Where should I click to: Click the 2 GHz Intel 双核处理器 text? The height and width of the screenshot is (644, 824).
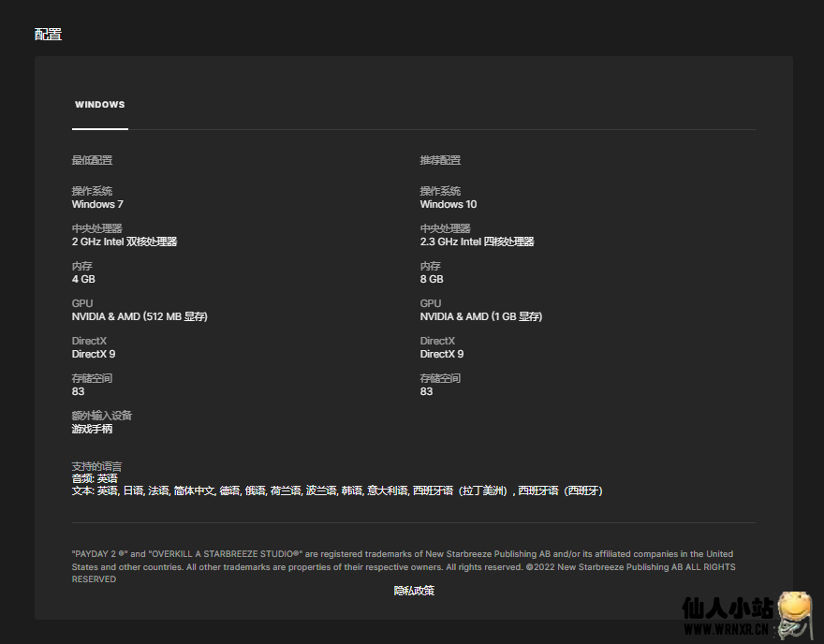coord(125,241)
